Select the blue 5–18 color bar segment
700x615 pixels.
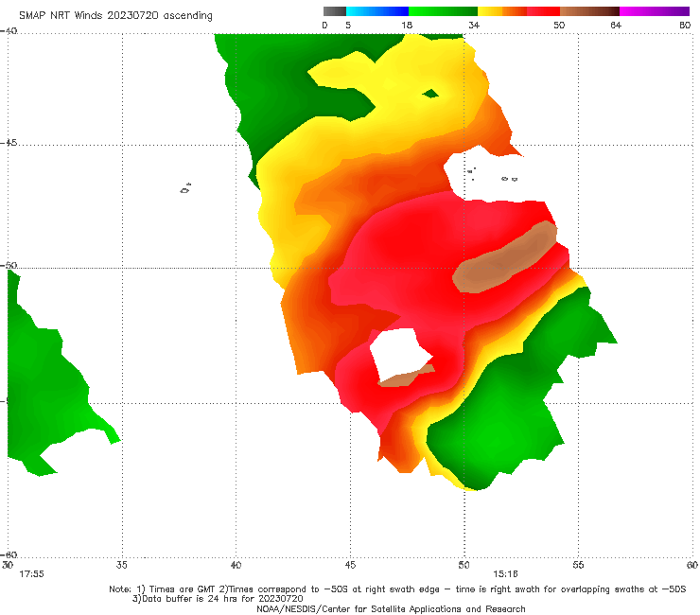pyautogui.click(x=377, y=11)
